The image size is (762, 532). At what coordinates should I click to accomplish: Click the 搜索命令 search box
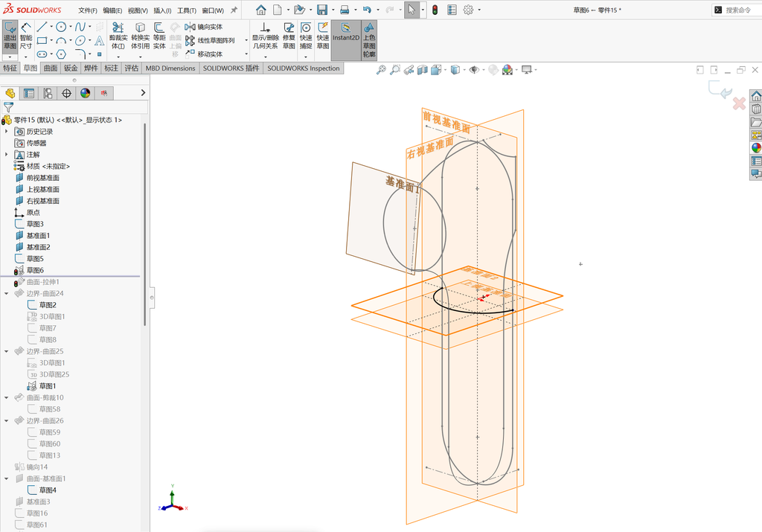tap(736, 10)
